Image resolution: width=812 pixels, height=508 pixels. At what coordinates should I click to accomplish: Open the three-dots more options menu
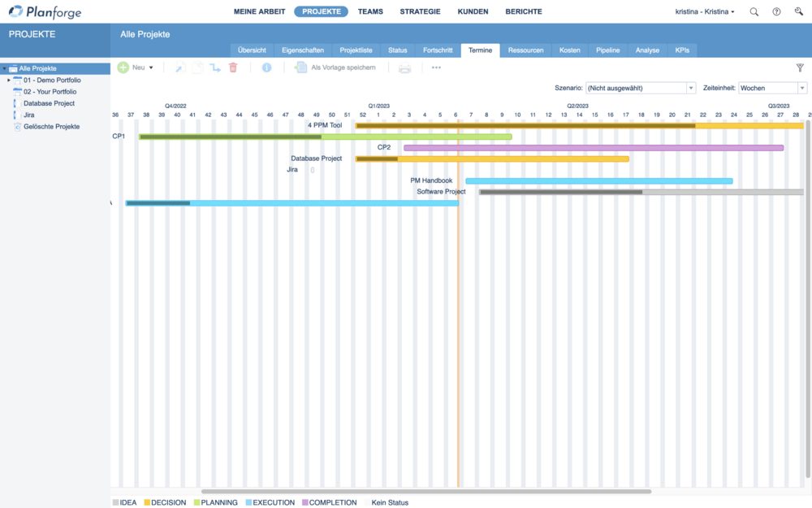click(x=436, y=67)
